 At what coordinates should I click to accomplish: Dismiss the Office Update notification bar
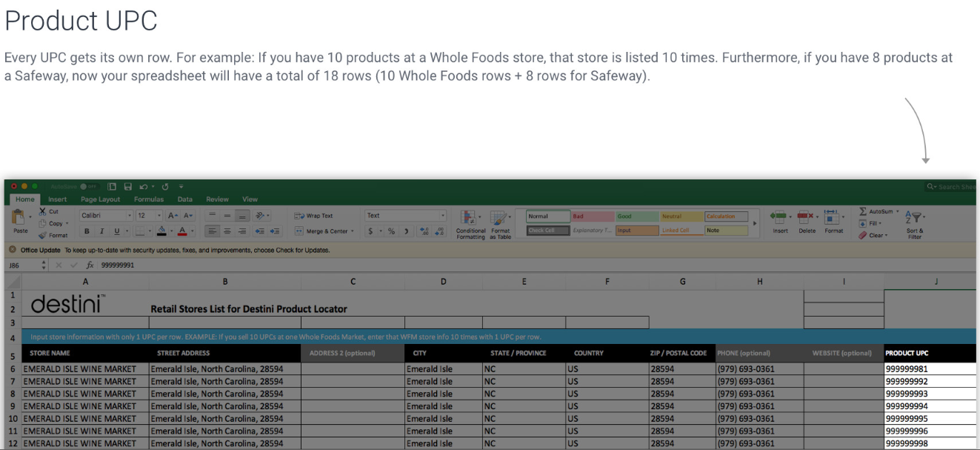point(13,250)
